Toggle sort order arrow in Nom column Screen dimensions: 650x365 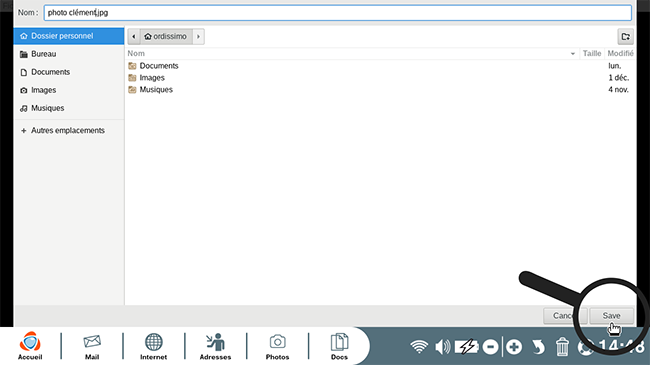tap(572, 54)
